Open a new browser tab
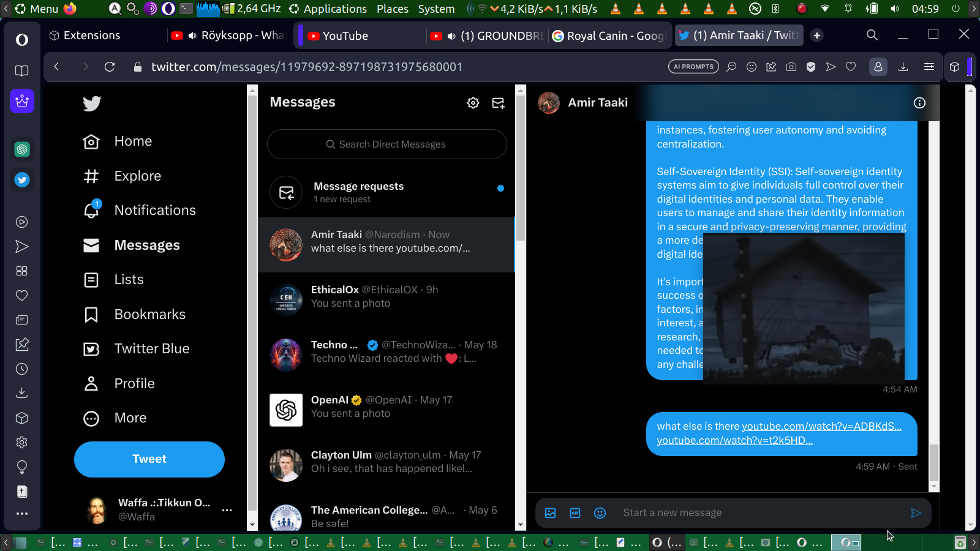 pos(816,36)
